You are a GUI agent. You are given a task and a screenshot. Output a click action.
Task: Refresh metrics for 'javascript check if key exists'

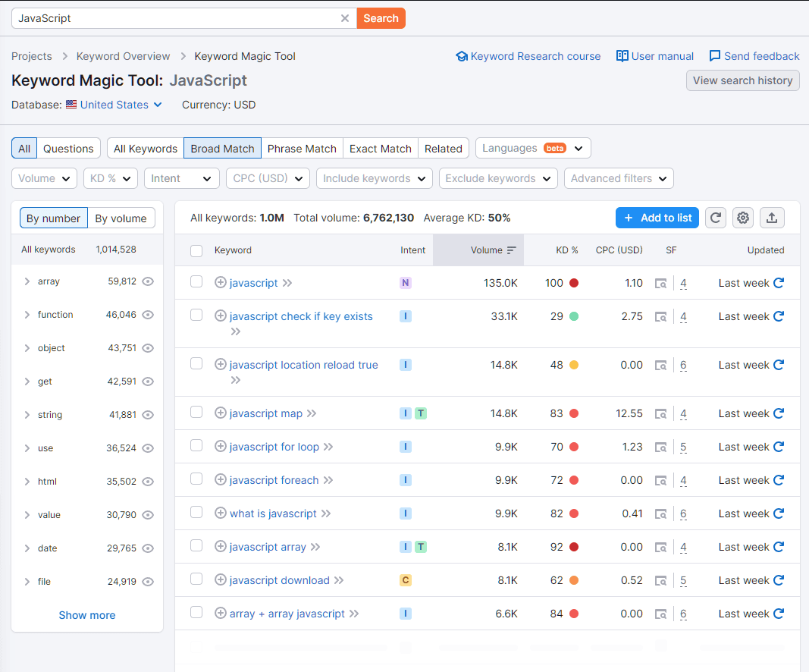(779, 316)
